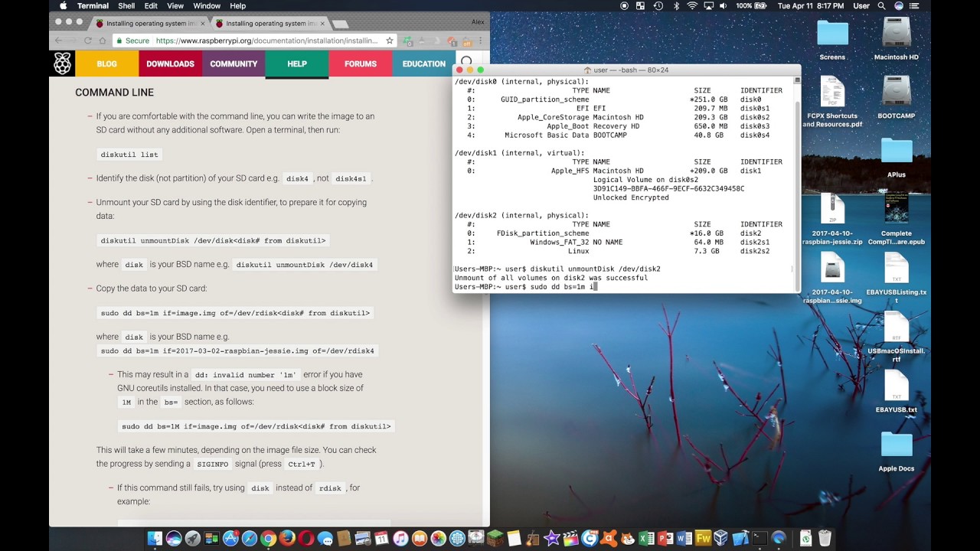980x551 pixels.
Task: Open the volume control in menu bar
Action: pos(723,6)
